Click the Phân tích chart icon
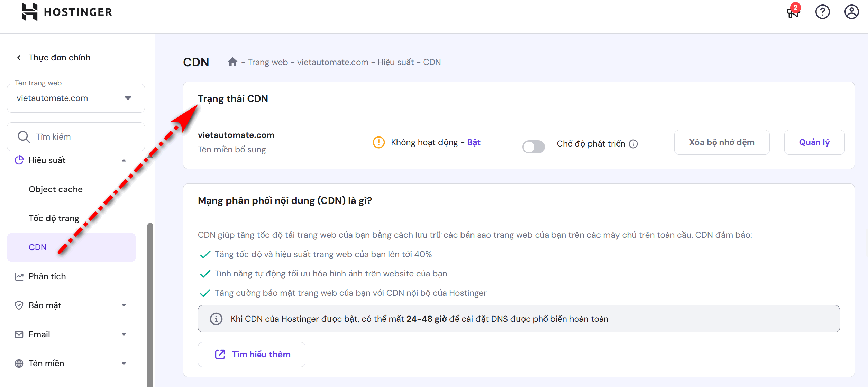 19,276
